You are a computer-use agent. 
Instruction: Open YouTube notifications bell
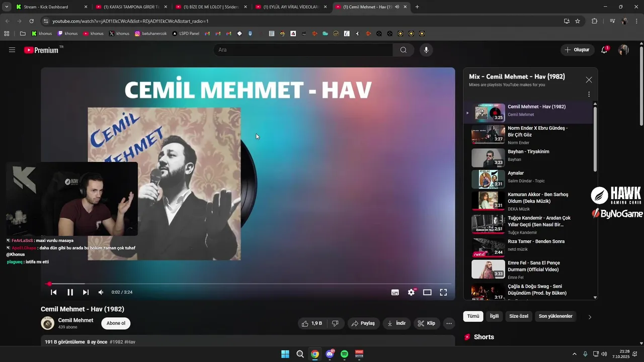coord(604,50)
